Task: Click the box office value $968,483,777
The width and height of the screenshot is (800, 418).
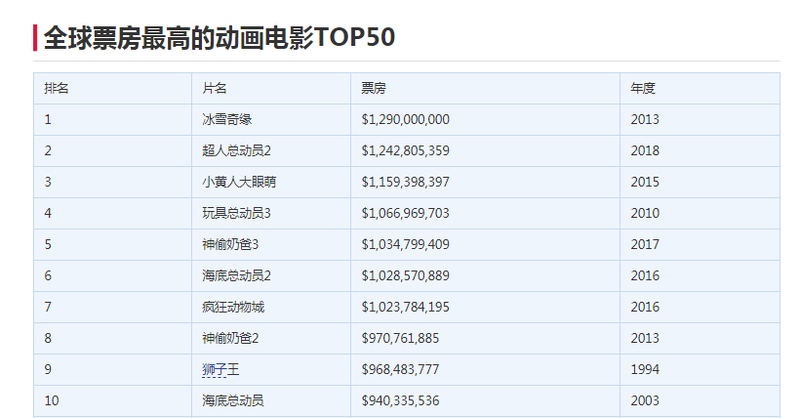Action: [x=400, y=369]
